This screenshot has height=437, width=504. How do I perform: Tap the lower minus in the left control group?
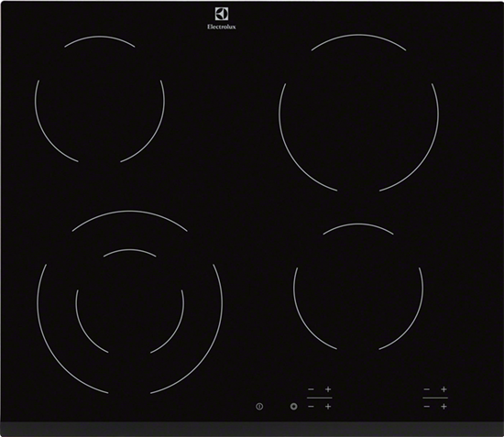pos(311,407)
